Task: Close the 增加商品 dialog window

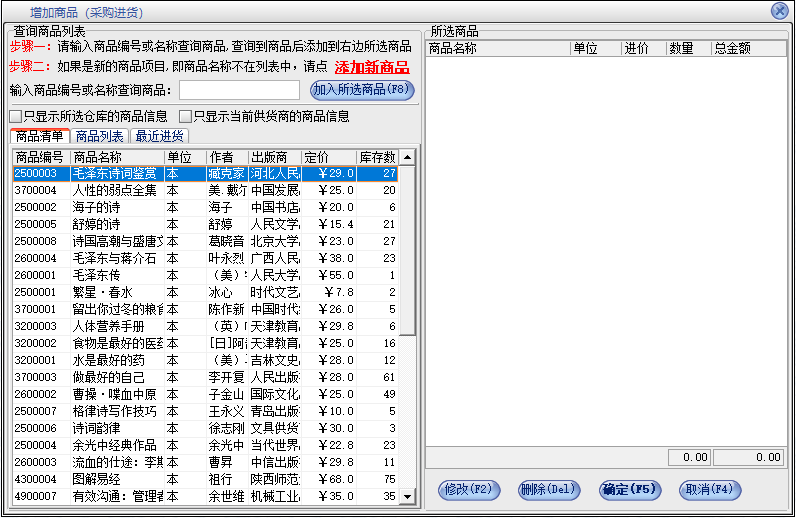Action: click(x=779, y=11)
